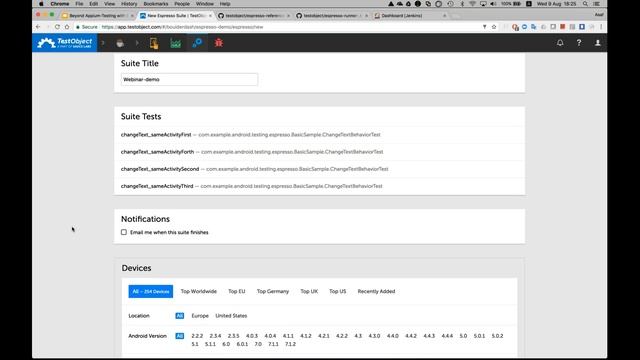Switch to Recently Added devices tab
Image resolution: width=640 pixels, height=360 pixels.
point(376,291)
